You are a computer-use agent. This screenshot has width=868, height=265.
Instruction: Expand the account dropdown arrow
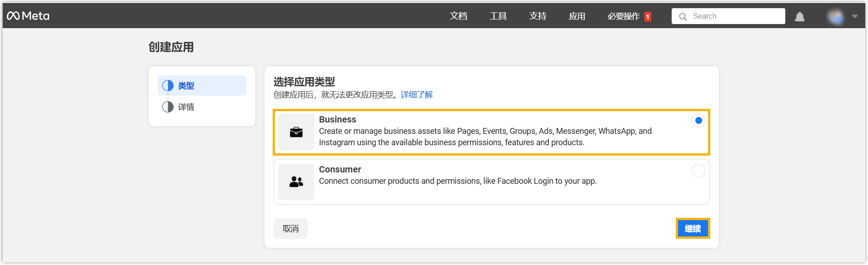[855, 16]
